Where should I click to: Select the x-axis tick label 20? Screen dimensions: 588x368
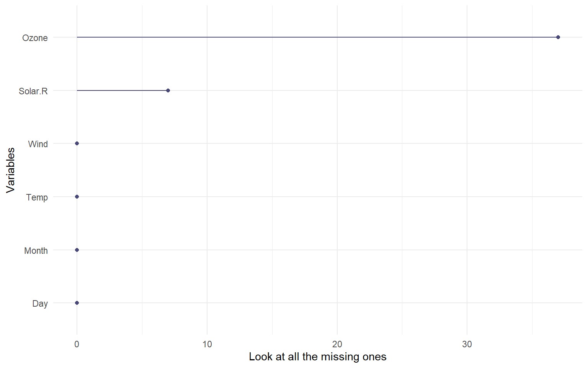pyautogui.click(x=337, y=344)
